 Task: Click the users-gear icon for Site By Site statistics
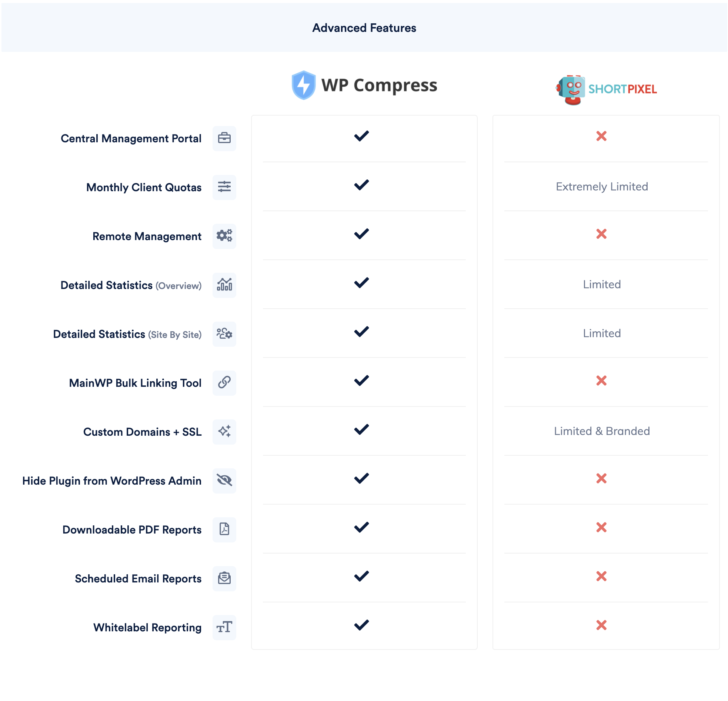tap(224, 334)
